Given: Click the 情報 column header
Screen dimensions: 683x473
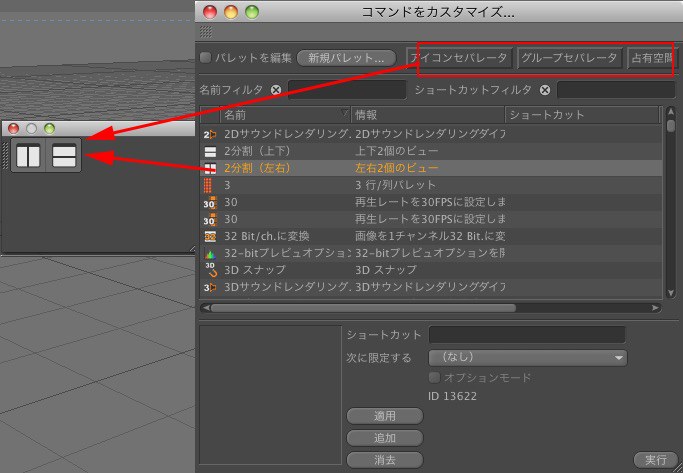Looking at the screenshot, I should (427, 115).
